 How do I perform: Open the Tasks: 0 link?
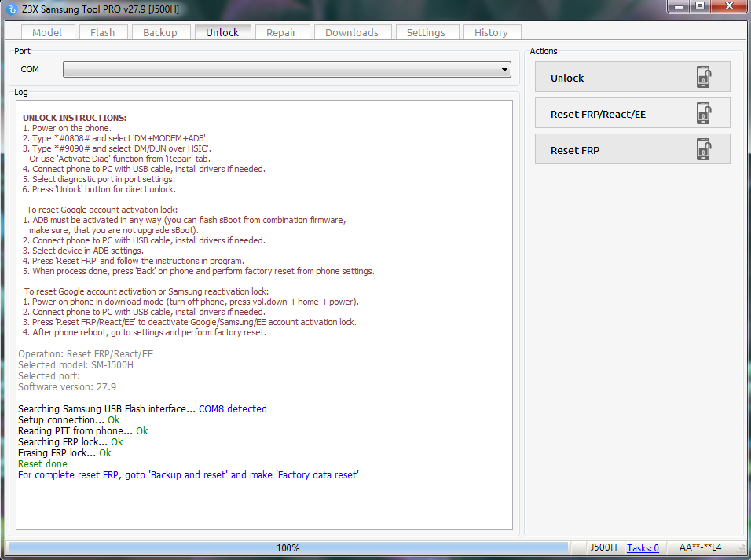(643, 547)
